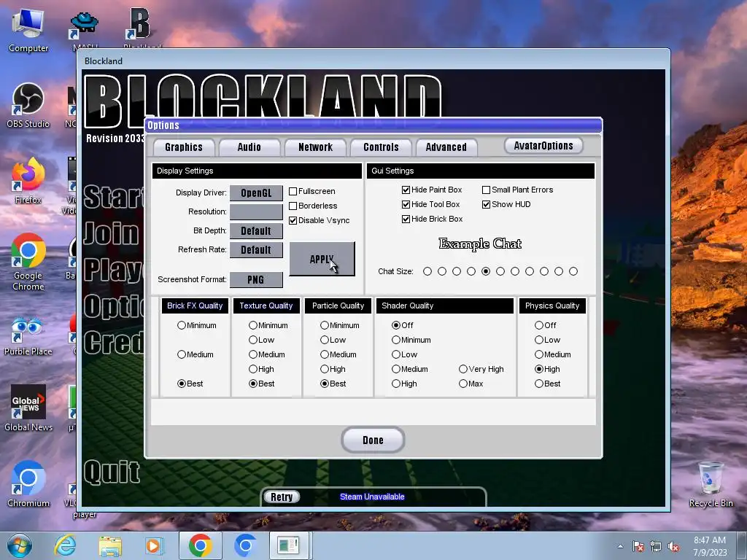Screen dimensions: 747x560
Task: Launch the Google Chrome desktop shortcut
Action: [28, 262]
